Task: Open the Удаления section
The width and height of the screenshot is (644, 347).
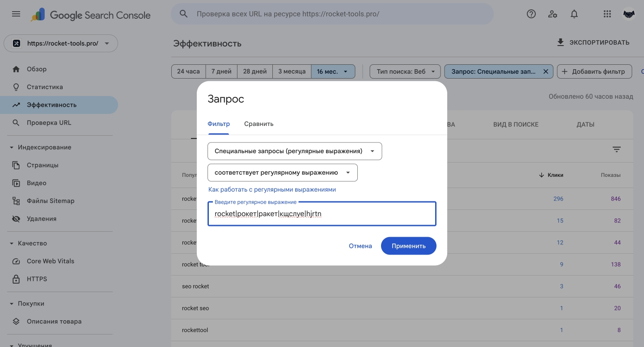Action: tap(59, 219)
